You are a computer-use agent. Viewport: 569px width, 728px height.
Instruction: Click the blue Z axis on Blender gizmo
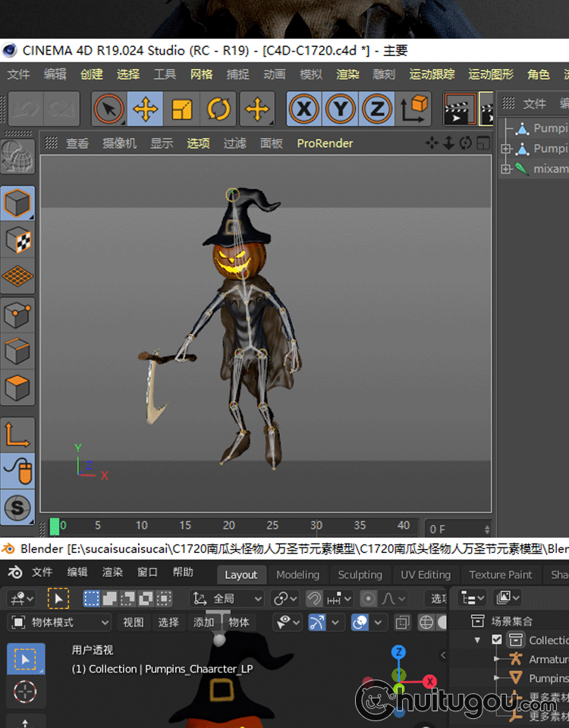click(399, 652)
